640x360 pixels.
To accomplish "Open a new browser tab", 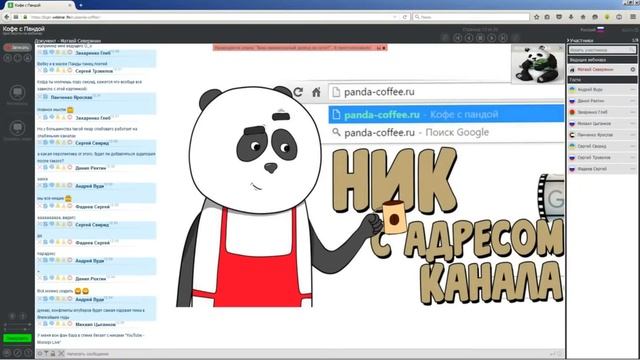I will click(81, 5).
